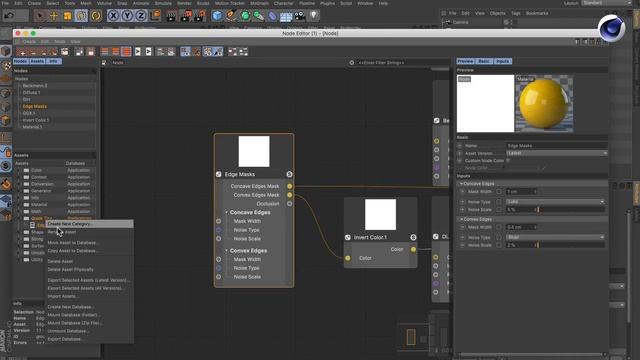Click the Undo arrow in main toolbar
The width and height of the screenshot is (640, 360).
click(x=9, y=16)
